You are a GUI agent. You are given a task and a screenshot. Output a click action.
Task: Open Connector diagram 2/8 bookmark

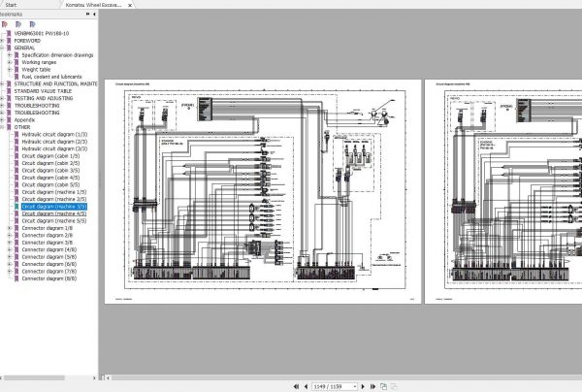48,236
